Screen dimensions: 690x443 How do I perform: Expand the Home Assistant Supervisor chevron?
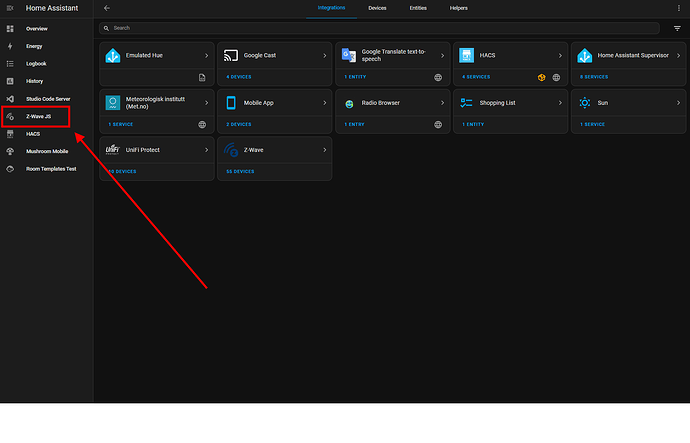(x=678, y=55)
